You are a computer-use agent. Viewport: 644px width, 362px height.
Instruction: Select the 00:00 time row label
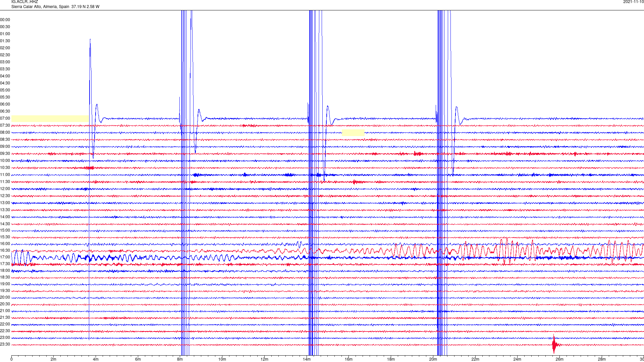(x=5, y=20)
